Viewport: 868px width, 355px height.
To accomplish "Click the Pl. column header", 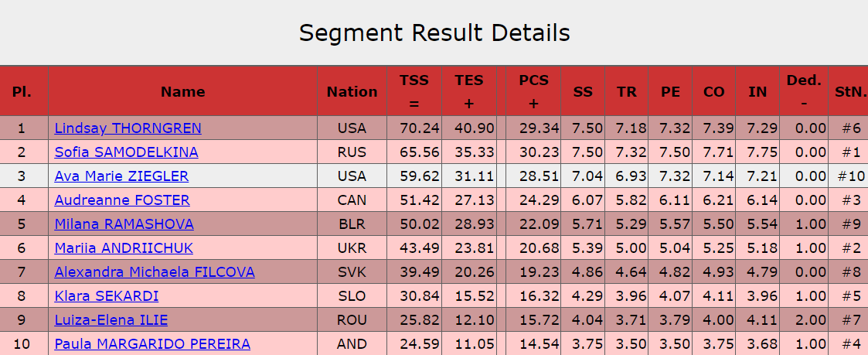I will (x=22, y=91).
